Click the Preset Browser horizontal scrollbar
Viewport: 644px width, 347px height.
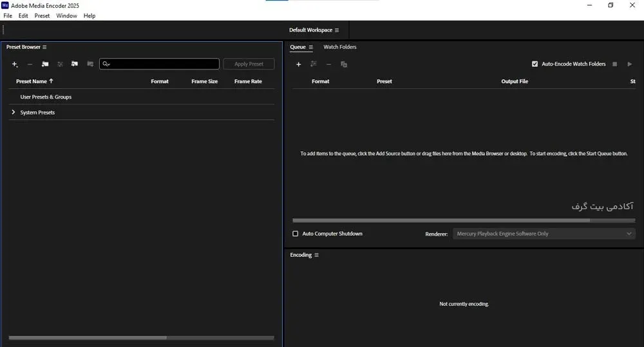88,338
